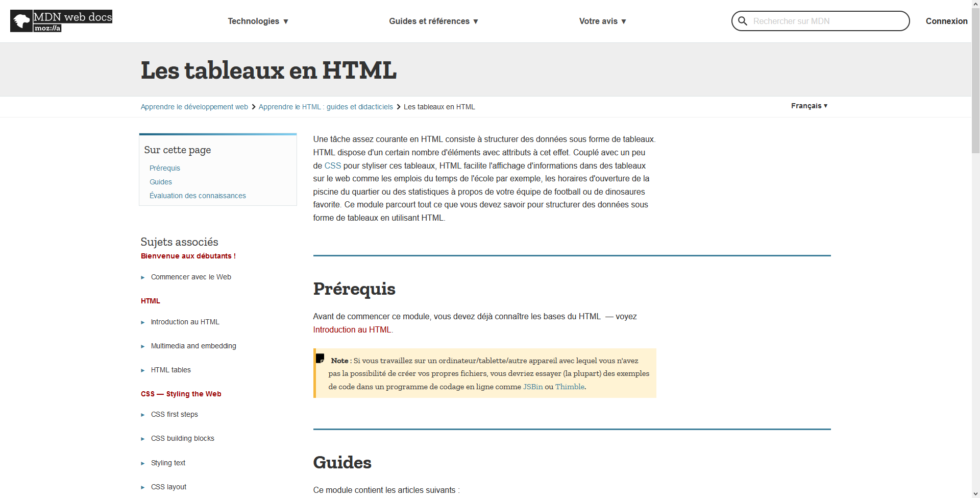The height and width of the screenshot is (498, 980).
Task: Jump to Guides section in page contents
Action: [x=160, y=182]
